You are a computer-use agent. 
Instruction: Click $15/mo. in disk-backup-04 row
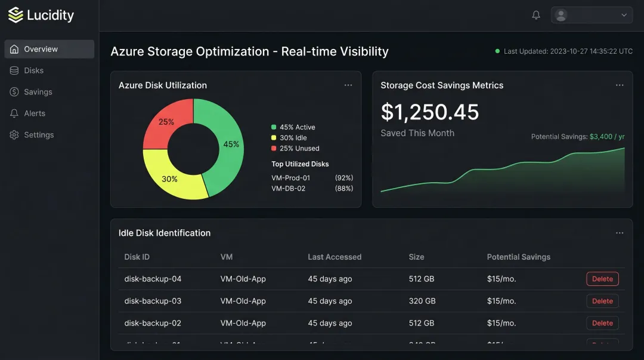501,279
